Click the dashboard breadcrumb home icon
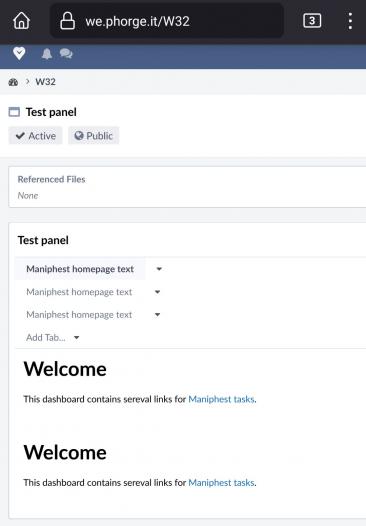The image size is (366, 526). coord(13,82)
